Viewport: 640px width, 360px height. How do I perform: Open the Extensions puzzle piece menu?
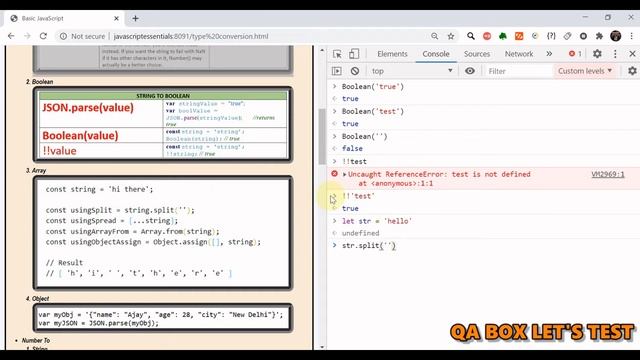tap(599, 36)
